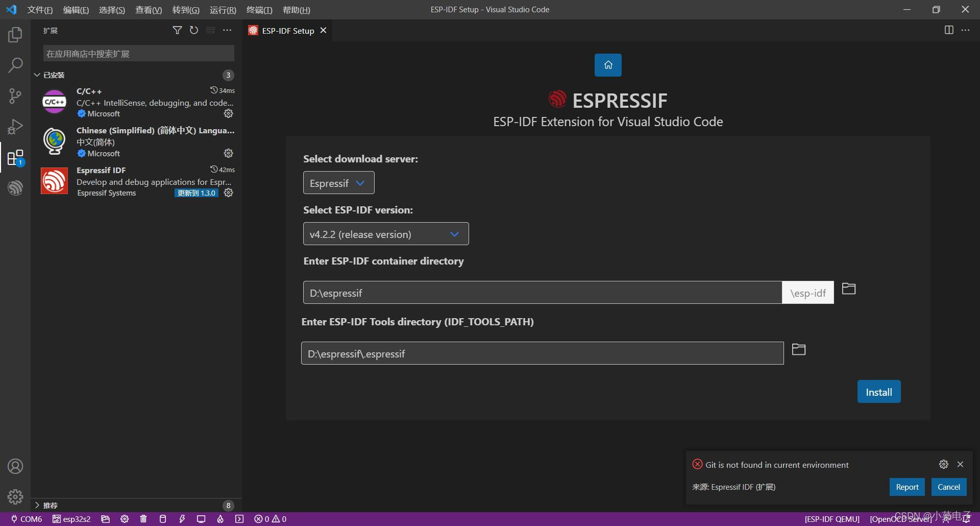Click the Install button
This screenshot has width=980, height=526.
coord(879,392)
